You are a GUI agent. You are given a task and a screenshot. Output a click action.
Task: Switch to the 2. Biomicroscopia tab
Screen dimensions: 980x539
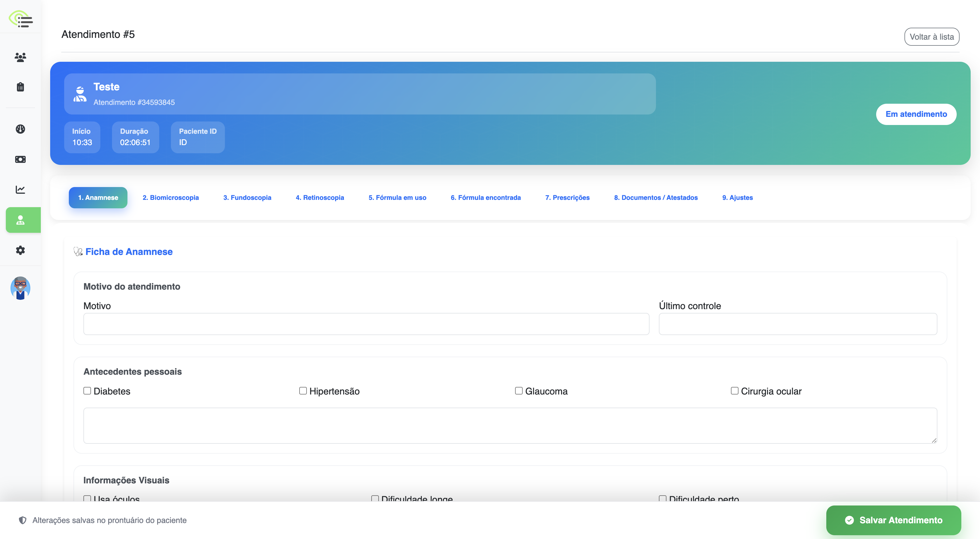[170, 198]
